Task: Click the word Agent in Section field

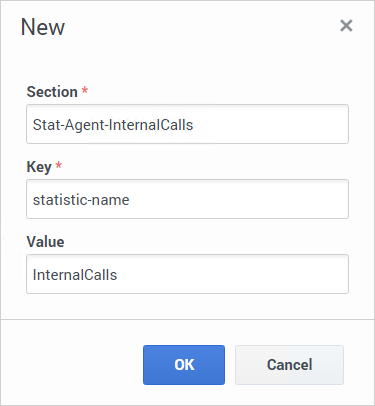Action: (x=85, y=126)
